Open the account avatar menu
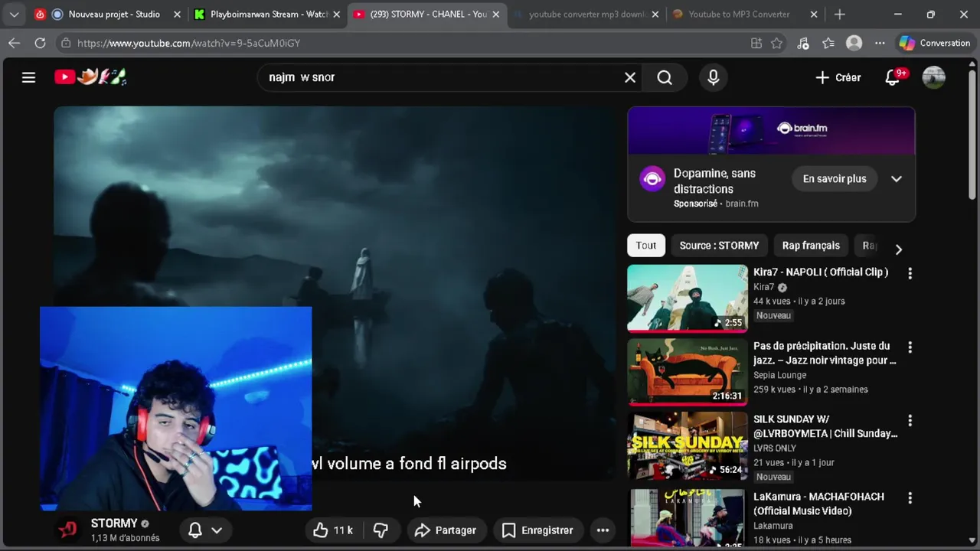The width and height of the screenshot is (980, 551). [x=933, y=77]
